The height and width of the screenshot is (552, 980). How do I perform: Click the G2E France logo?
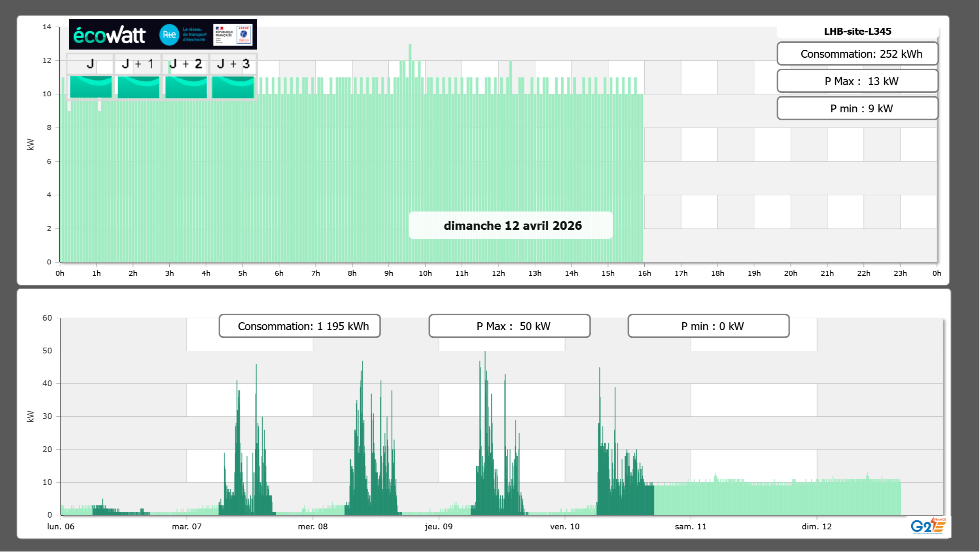pyautogui.click(x=928, y=526)
